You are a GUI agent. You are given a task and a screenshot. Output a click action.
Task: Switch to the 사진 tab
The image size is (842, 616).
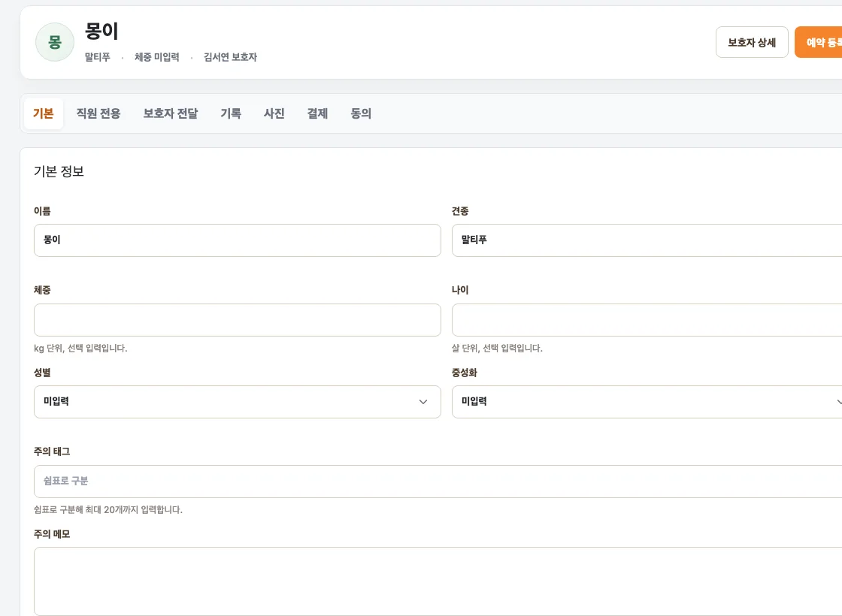tap(274, 113)
